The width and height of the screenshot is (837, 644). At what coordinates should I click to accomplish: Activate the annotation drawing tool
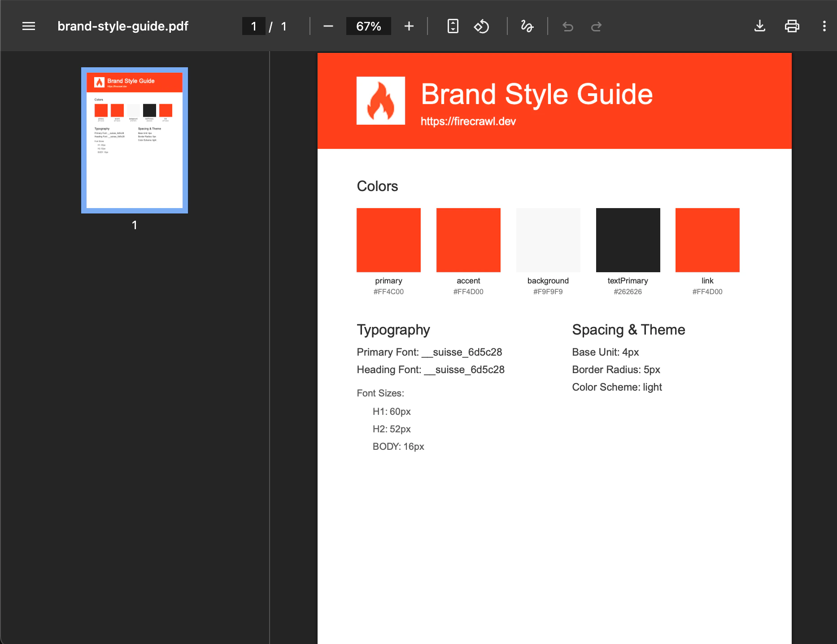[527, 26]
